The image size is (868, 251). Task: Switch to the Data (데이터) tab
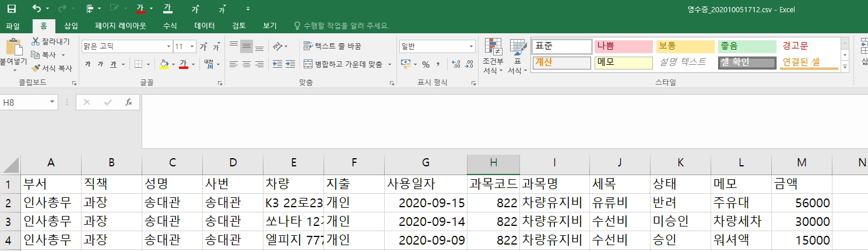click(205, 26)
